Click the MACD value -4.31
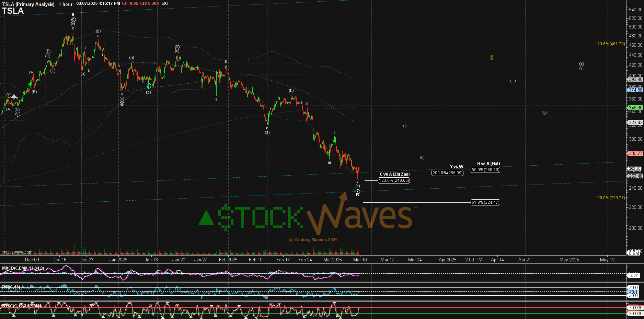Screen dimensions: 644x319 tap(634, 275)
